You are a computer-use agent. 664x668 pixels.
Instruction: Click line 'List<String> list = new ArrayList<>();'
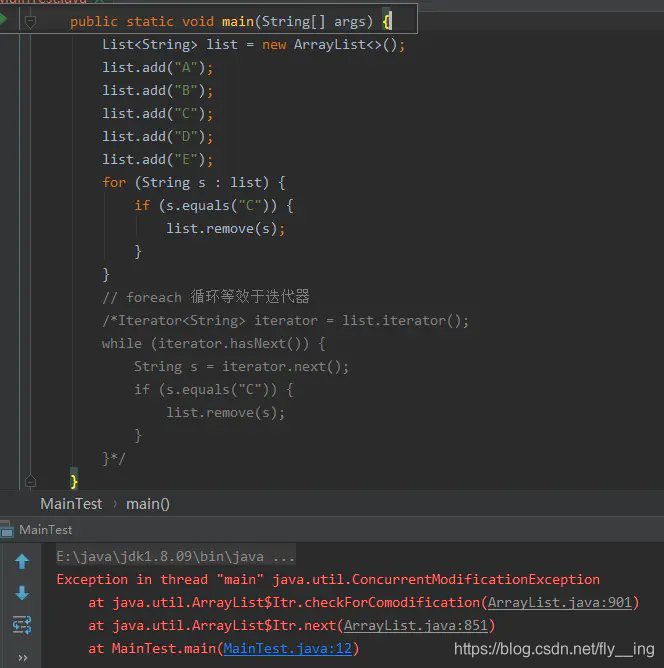point(253,44)
